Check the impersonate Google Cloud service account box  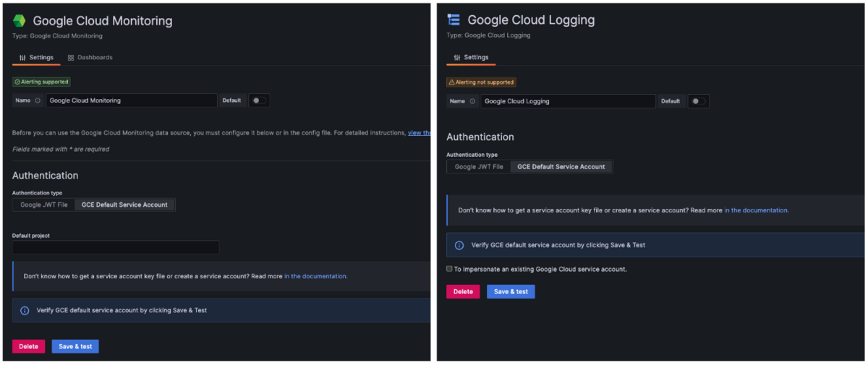pos(449,269)
